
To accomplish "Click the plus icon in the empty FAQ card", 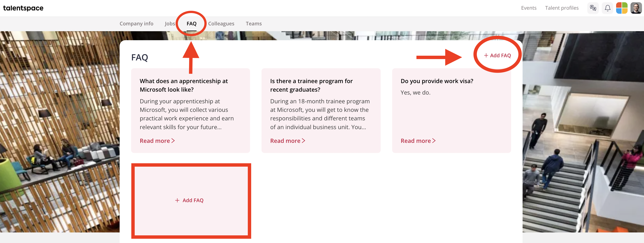I will tap(177, 200).
